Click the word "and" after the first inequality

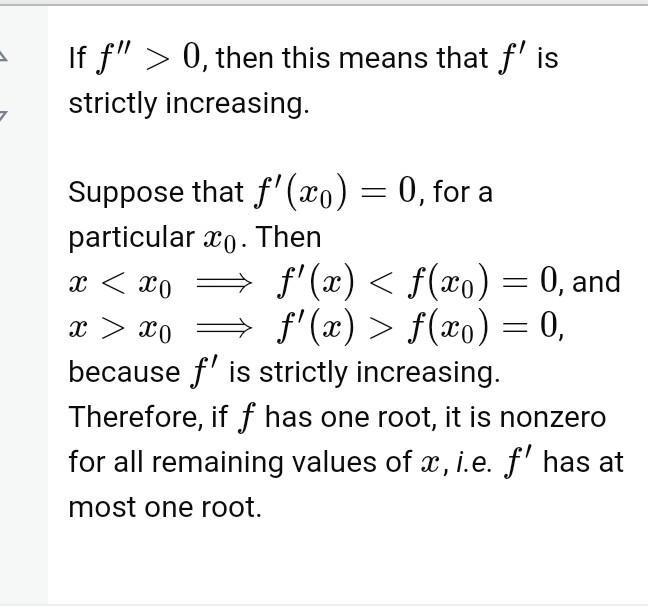pos(596,283)
